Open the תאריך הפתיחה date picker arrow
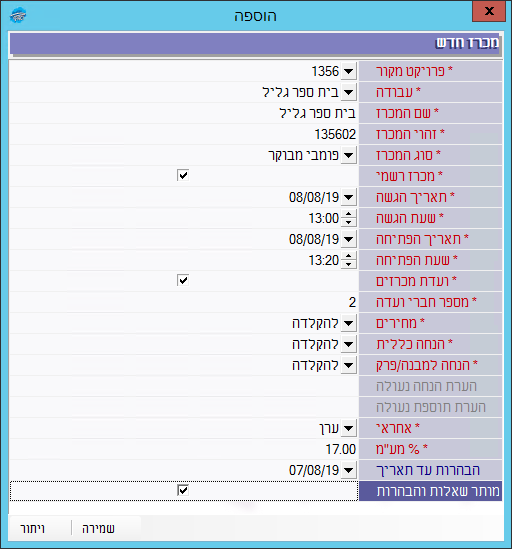This screenshot has height=549, width=512. (348, 239)
